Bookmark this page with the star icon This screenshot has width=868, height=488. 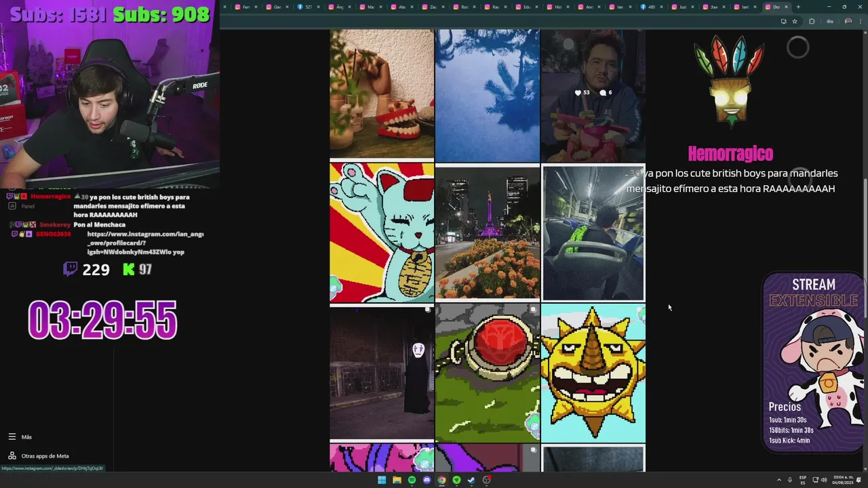(795, 21)
